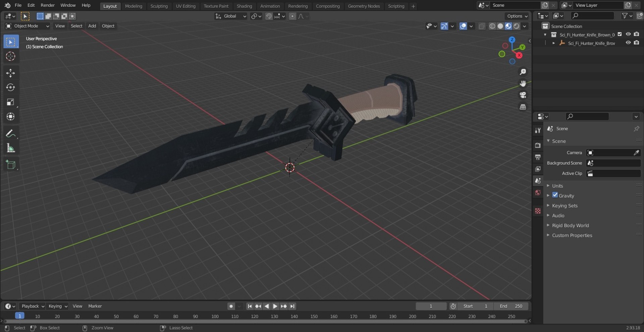Expand the Rigid Body World panel

(570, 225)
